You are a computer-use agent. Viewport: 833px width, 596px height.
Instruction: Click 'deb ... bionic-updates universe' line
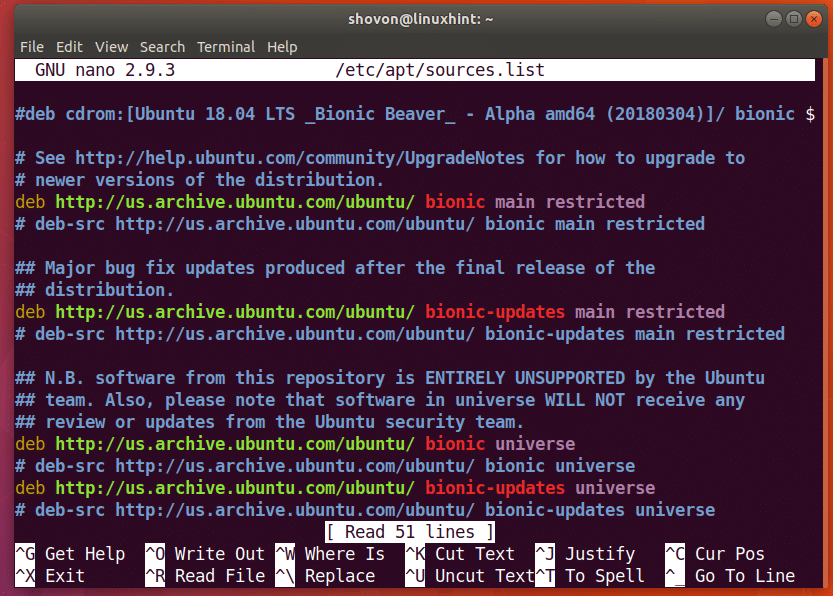(x=335, y=488)
